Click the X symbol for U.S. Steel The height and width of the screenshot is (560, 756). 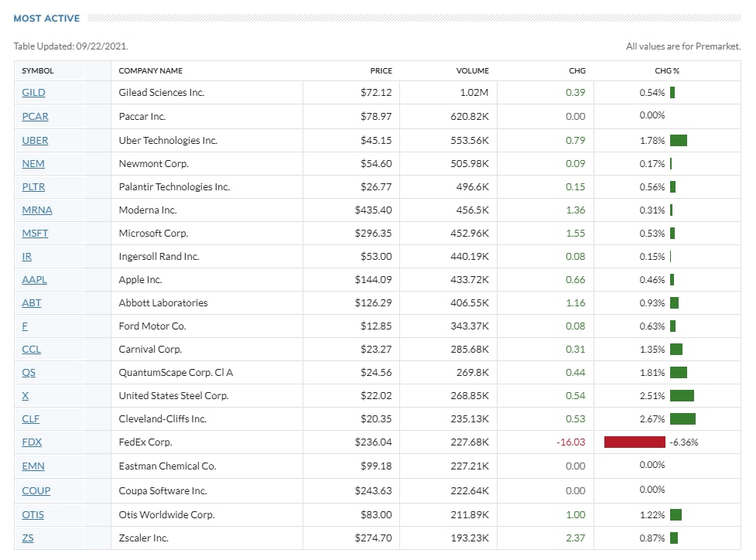(25, 396)
